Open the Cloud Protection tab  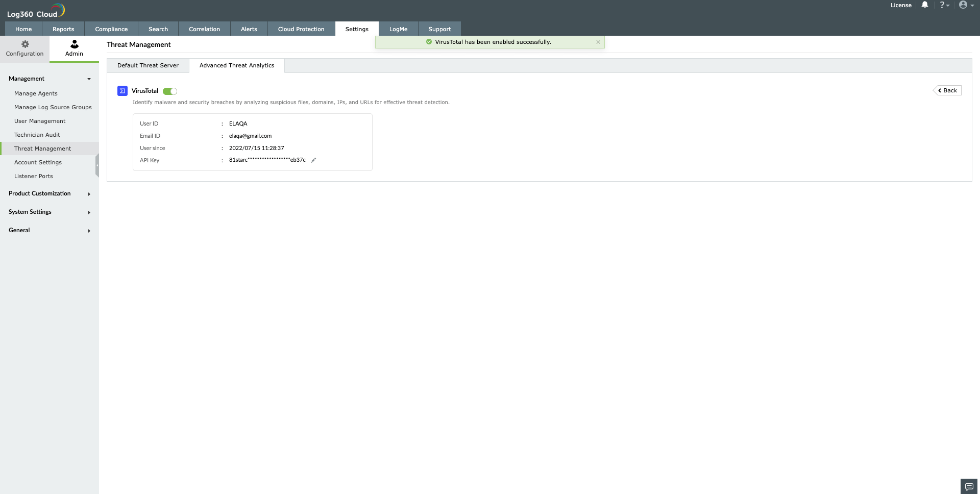(x=301, y=29)
